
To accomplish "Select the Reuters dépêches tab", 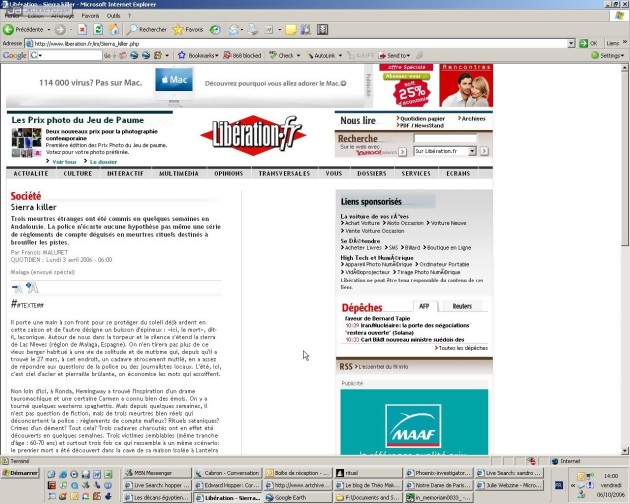I will click(462, 306).
